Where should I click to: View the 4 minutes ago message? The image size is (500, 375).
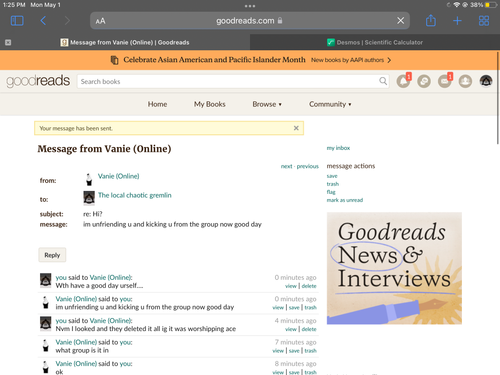click(291, 329)
